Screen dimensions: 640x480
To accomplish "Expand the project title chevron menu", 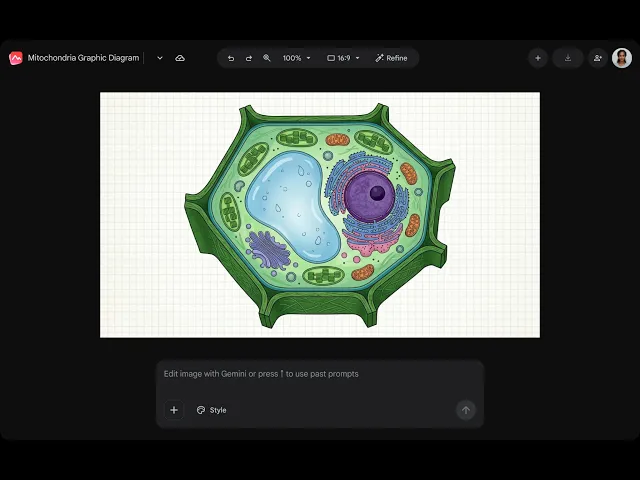I will (160, 58).
